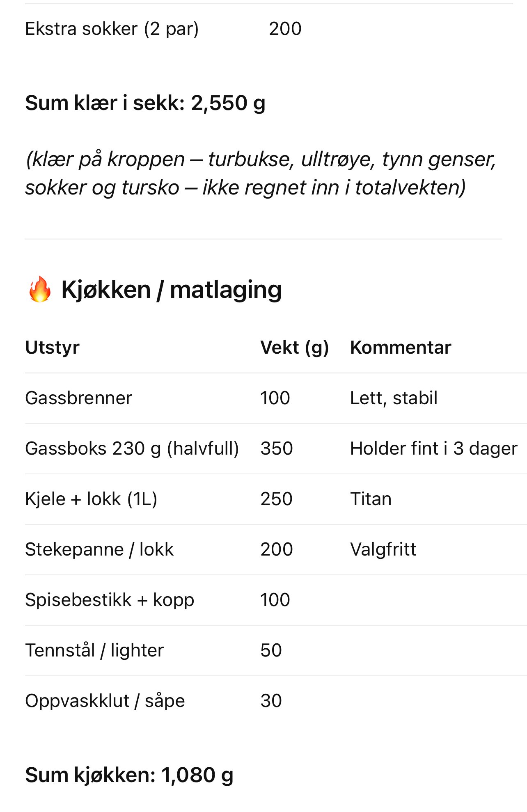
Task: Click the 'Valgfritt' comment cell
Action: click(383, 549)
